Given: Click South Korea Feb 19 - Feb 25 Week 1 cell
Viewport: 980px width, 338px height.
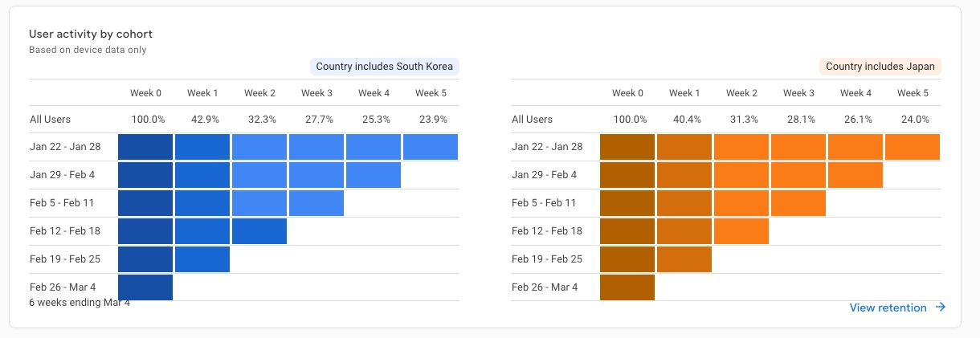Looking at the screenshot, I should 202,259.
